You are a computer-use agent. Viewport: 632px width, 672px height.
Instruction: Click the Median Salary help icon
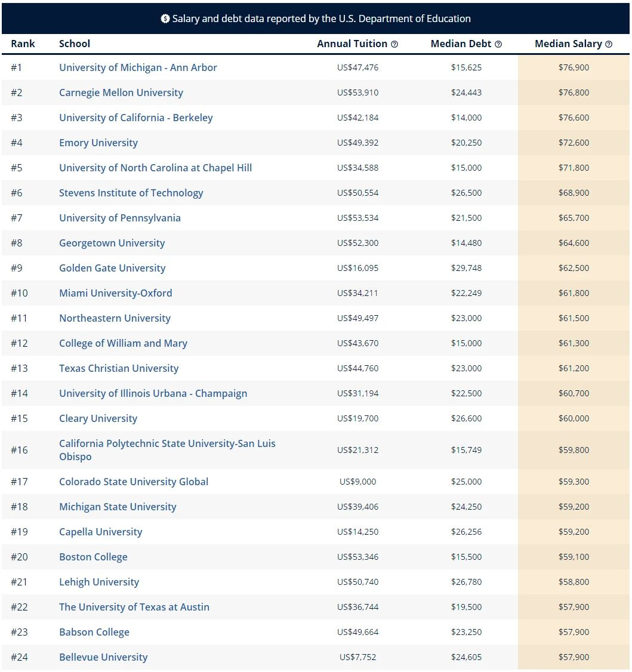coord(609,44)
